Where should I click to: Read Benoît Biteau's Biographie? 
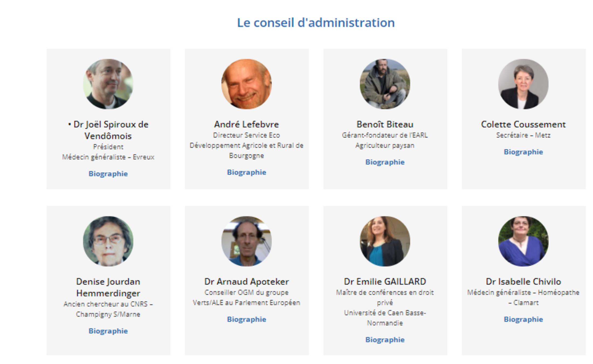[x=385, y=162]
